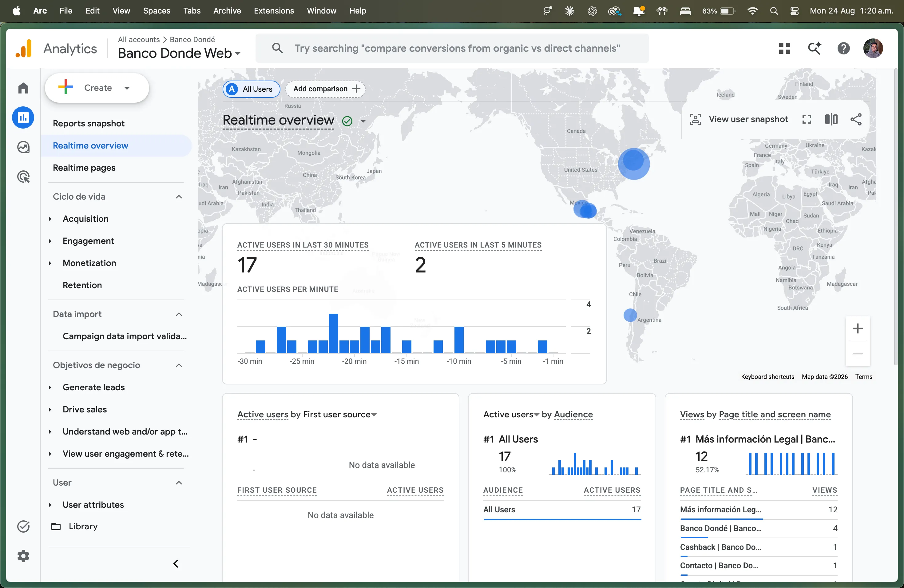Open the Arc Extensions menu
The width and height of the screenshot is (904, 588).
pyautogui.click(x=273, y=11)
